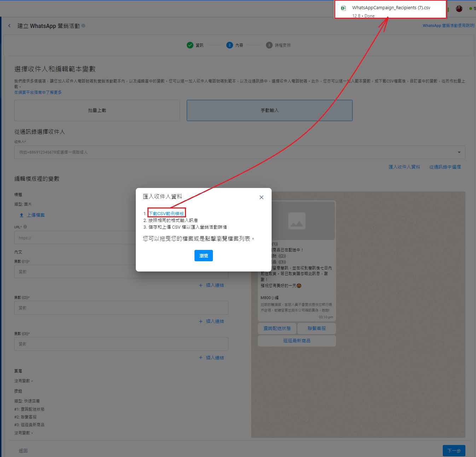Screen dimensions: 476x457
Task: Click 返回 to go back
Action: tap(23, 451)
